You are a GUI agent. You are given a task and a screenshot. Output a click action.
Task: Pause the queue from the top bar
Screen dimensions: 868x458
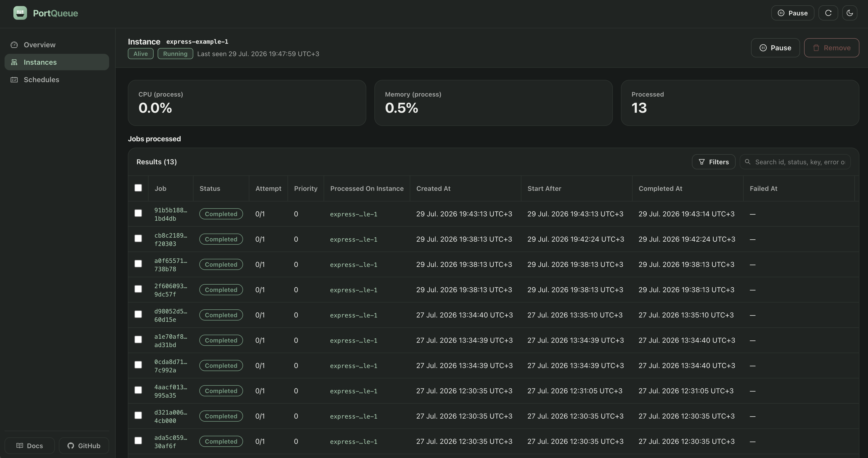click(792, 13)
